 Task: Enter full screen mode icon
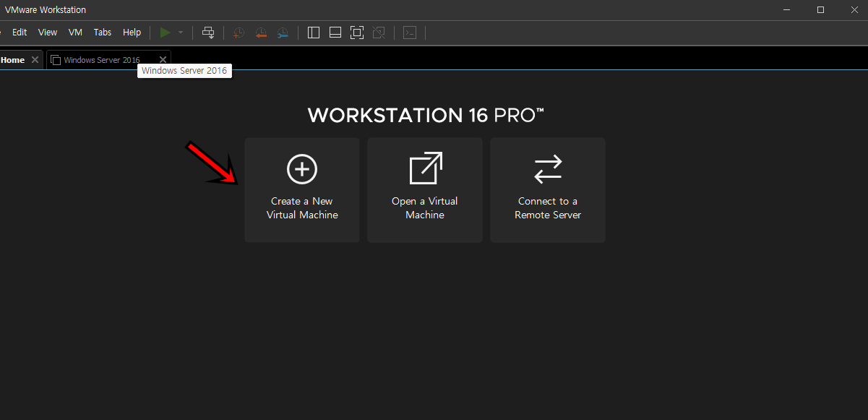pyautogui.click(x=357, y=33)
